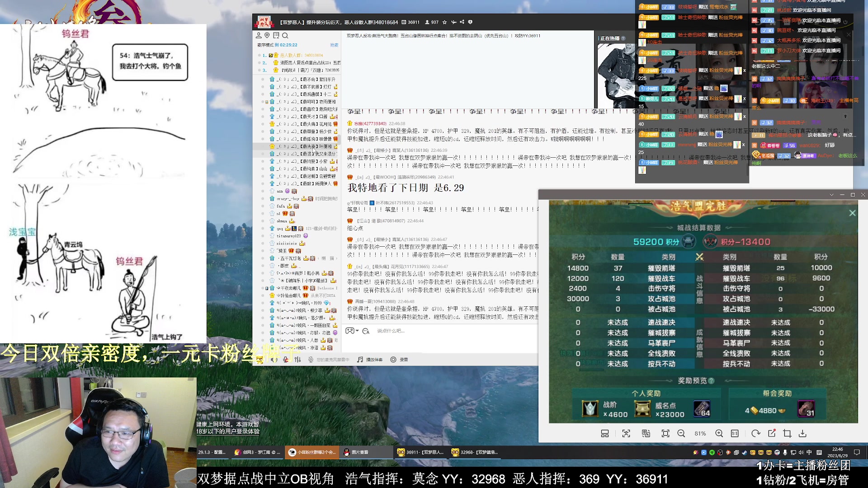
Task: Open the image edit tool in viewer
Action: pos(772,433)
